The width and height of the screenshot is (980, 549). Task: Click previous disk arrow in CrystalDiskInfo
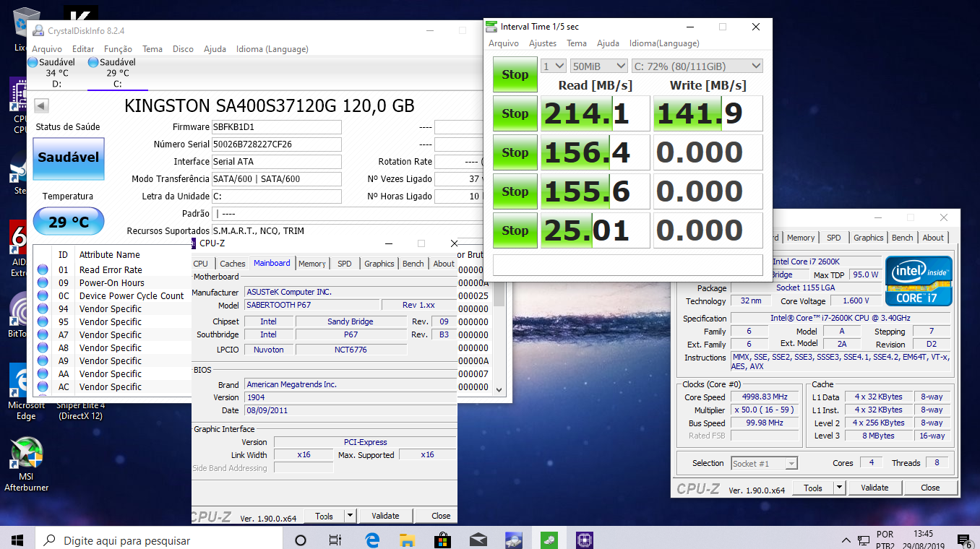point(41,106)
